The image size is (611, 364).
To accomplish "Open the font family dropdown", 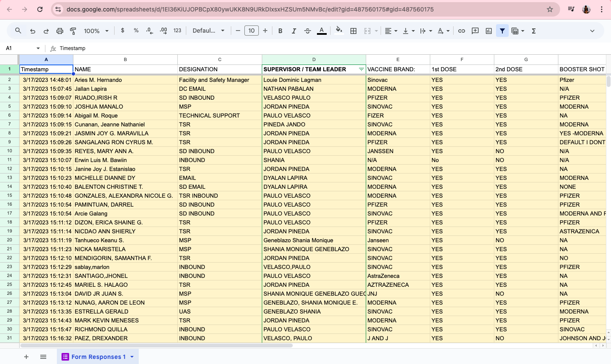I will click(x=208, y=31).
